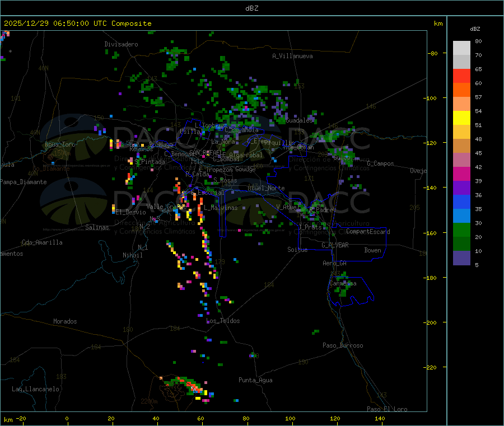Click the Atuel_Norte place label
The width and height of the screenshot is (504, 426).
[x=266, y=188]
